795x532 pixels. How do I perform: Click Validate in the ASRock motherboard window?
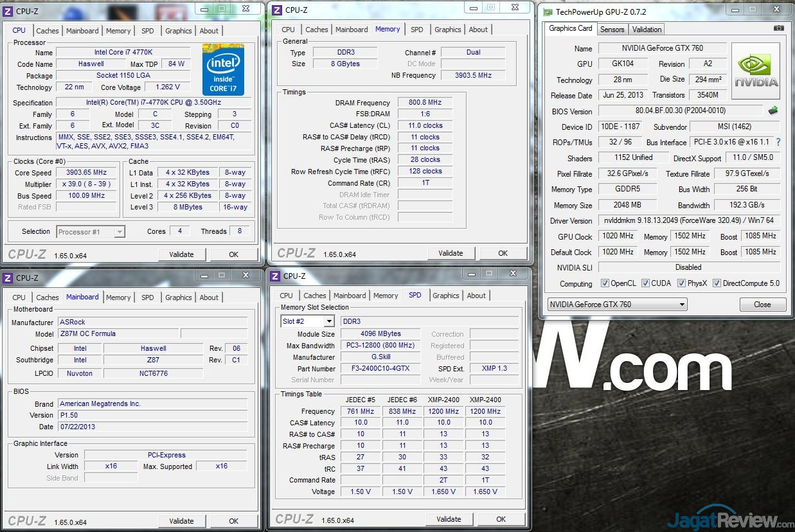click(x=181, y=521)
